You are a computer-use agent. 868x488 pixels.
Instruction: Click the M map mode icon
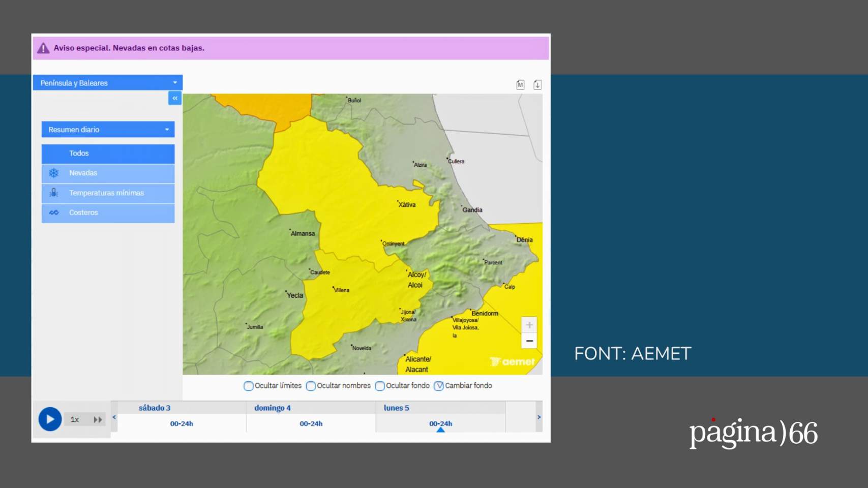pos(520,85)
